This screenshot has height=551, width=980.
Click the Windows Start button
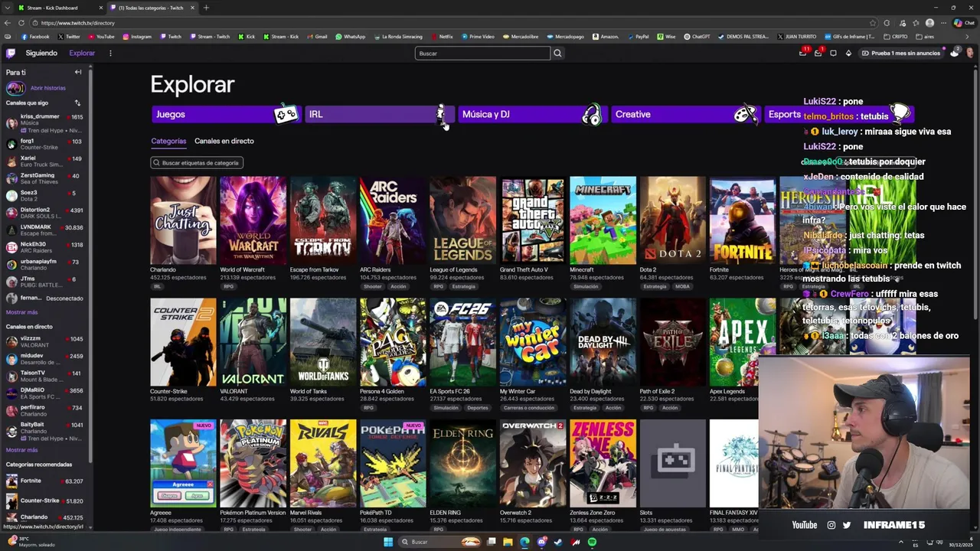[x=388, y=542]
